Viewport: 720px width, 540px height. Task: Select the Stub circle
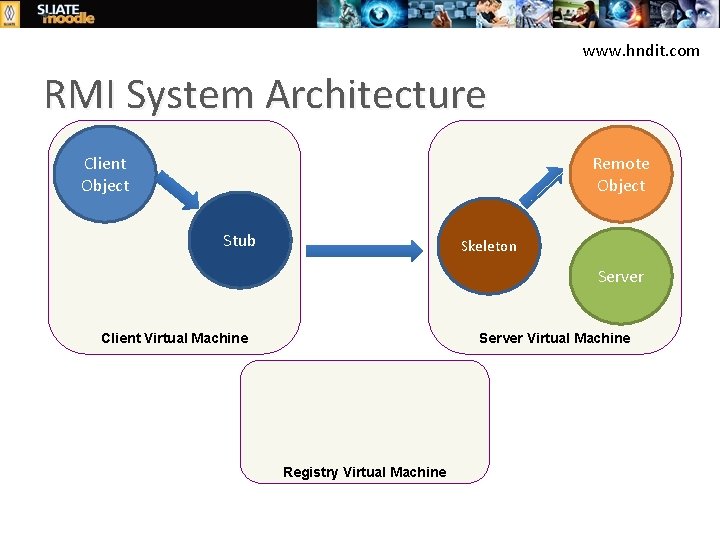[240, 240]
